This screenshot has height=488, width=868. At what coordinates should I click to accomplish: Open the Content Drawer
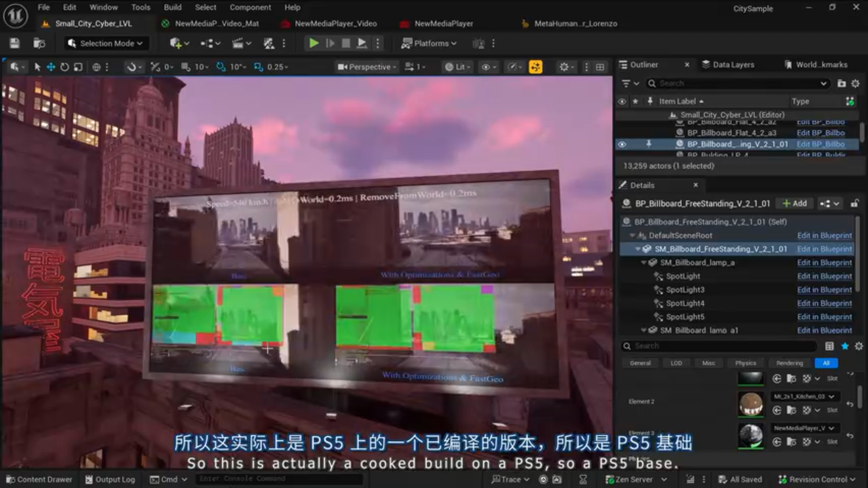point(39,479)
